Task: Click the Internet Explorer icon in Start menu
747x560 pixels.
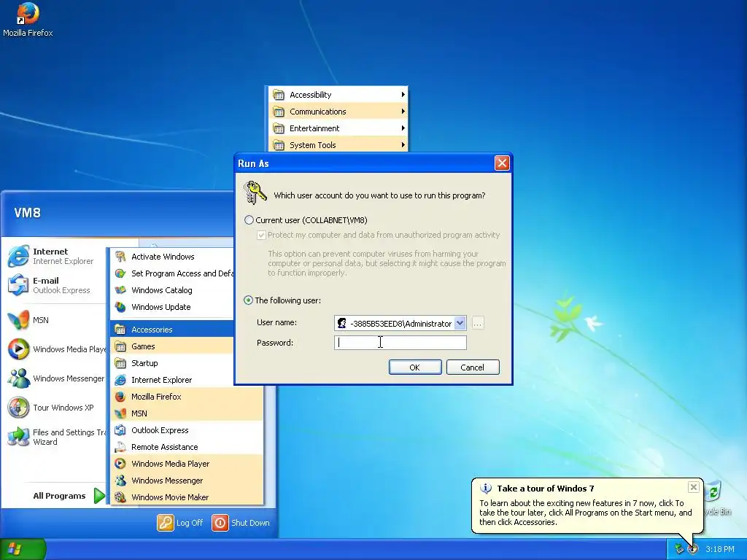Action: [18, 256]
